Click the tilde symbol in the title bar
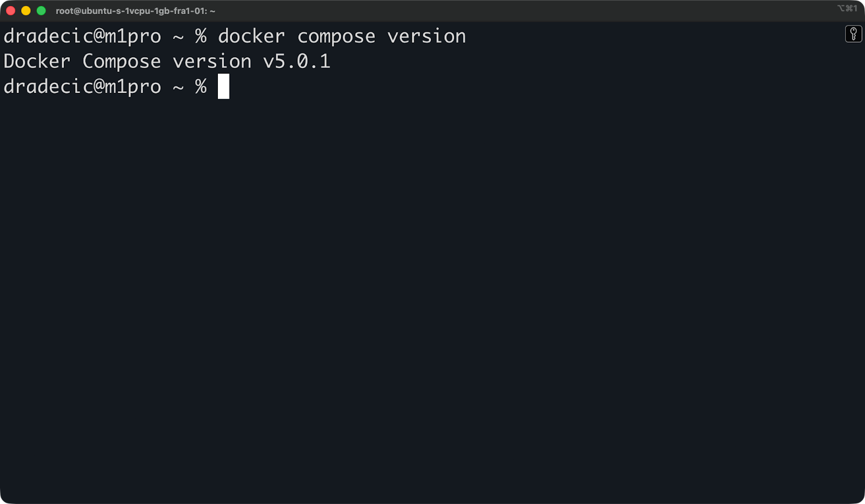This screenshot has height=504, width=865. tap(213, 10)
